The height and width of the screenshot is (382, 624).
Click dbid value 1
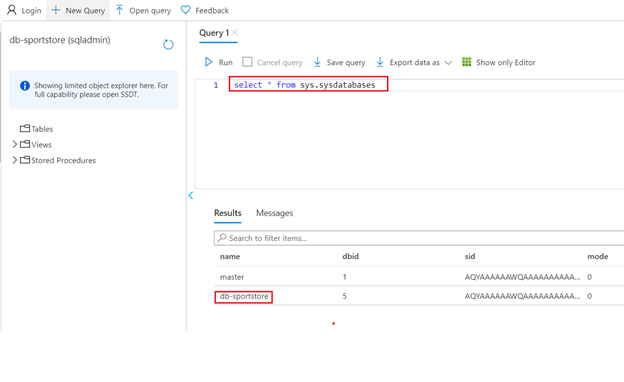pos(345,277)
